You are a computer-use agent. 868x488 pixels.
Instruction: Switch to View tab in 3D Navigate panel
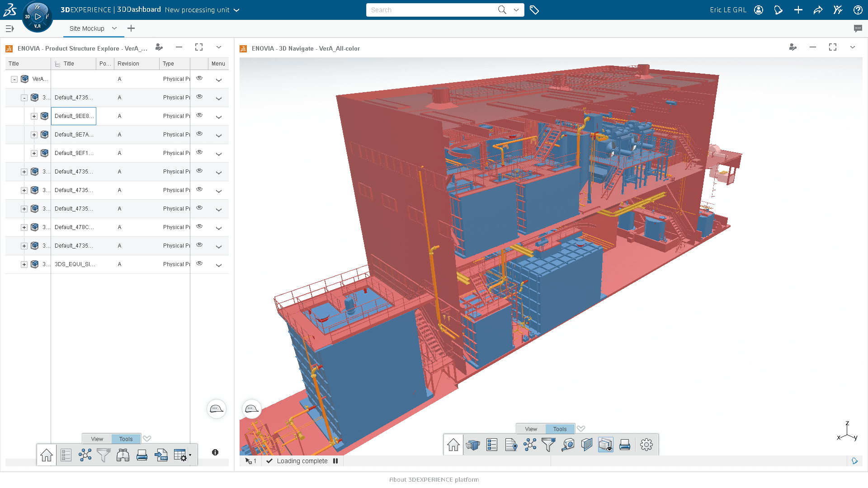531,428
